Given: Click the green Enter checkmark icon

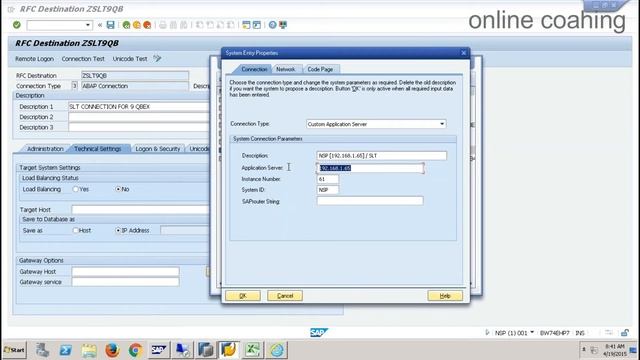Looking at the screenshot, I should coord(17,25).
